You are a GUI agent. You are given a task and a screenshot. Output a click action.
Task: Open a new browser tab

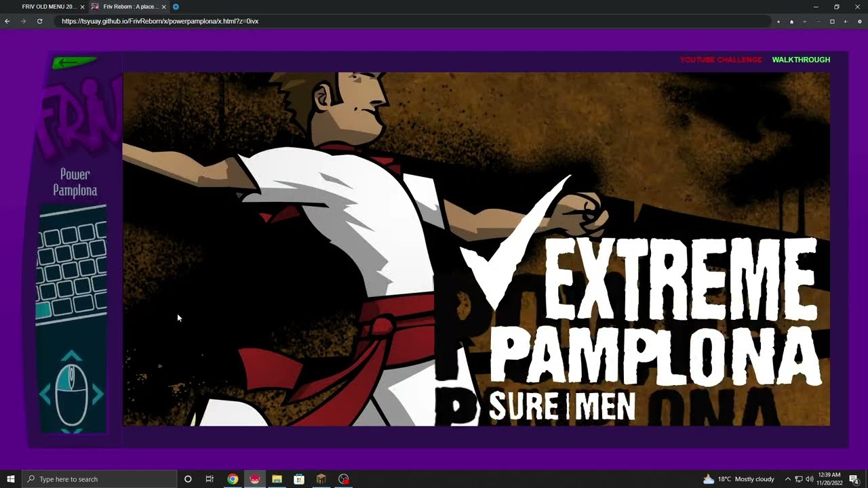(x=176, y=7)
